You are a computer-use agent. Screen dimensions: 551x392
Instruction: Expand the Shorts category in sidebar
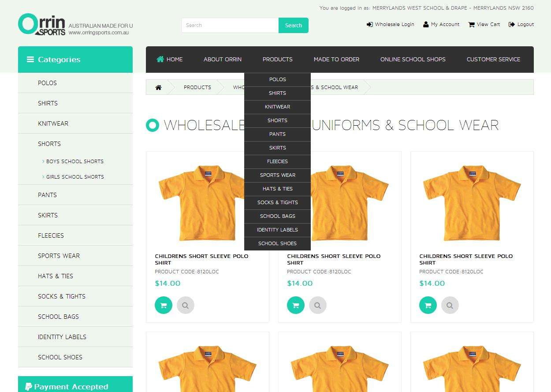(49, 144)
